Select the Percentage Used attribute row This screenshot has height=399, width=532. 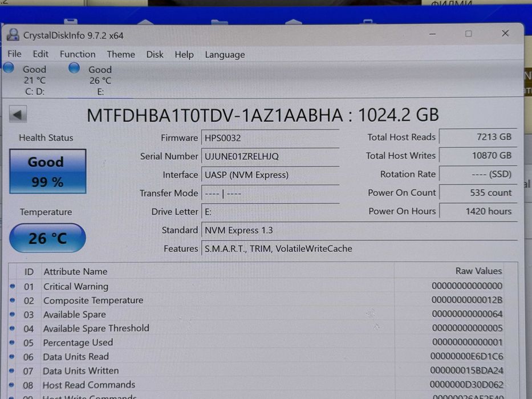[257, 343]
